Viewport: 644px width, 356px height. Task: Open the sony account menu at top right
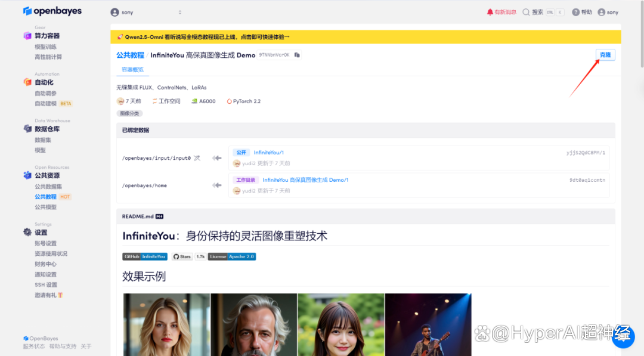pyautogui.click(x=608, y=13)
